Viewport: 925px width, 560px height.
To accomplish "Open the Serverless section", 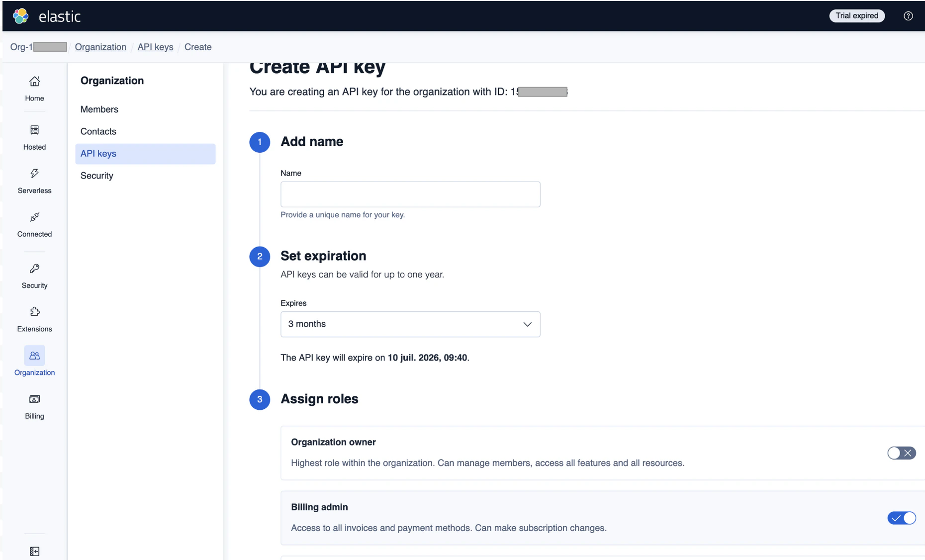I will pos(34,181).
